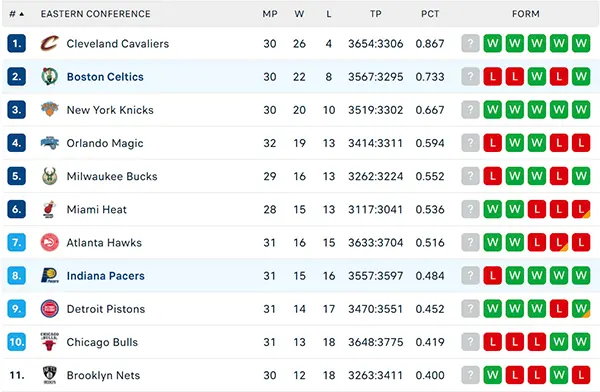Click the Orlando Magic team logo
600x392 pixels.
(x=50, y=143)
